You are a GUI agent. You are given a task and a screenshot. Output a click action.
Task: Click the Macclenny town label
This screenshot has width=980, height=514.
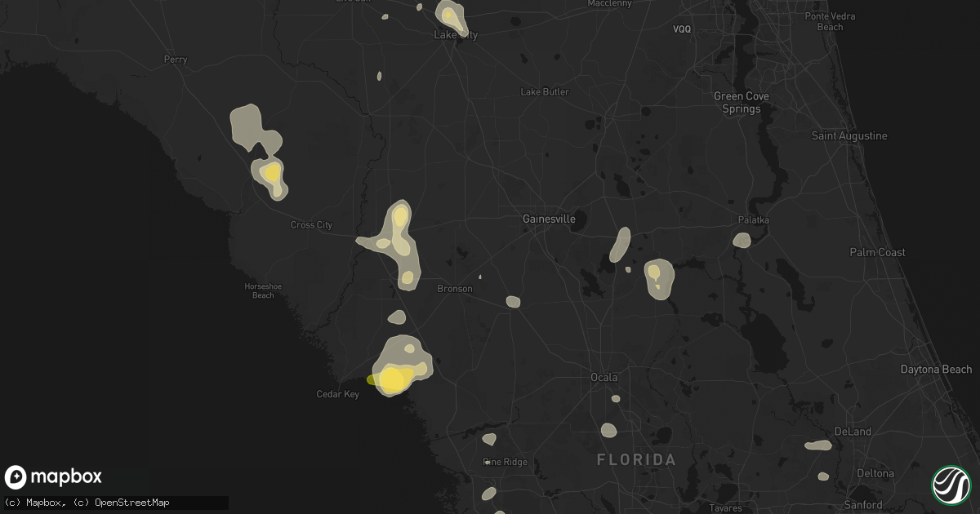(x=611, y=4)
